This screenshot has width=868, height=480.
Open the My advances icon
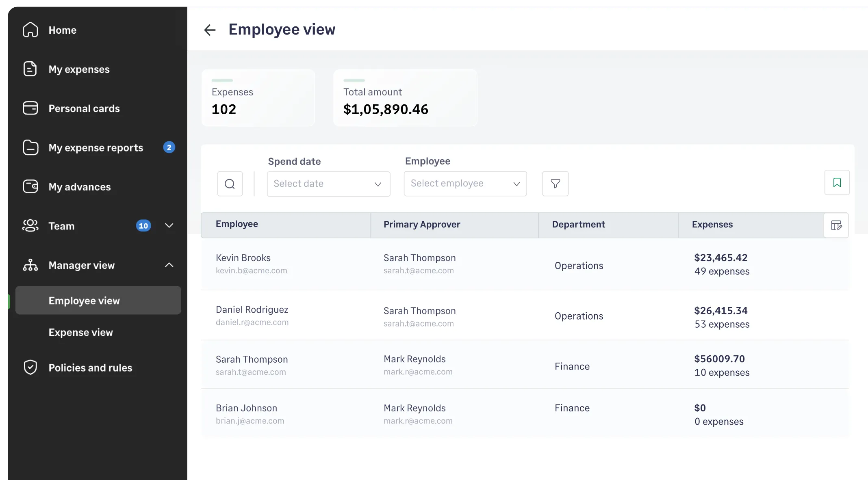point(30,186)
